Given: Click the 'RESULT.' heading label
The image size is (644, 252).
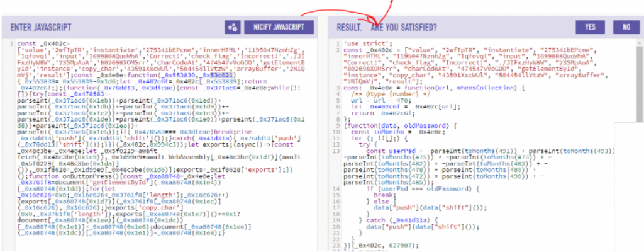Looking at the screenshot, I should (x=349, y=28).
